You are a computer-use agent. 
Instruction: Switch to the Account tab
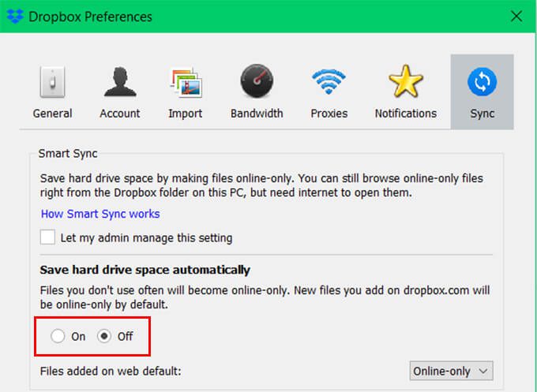[120, 92]
